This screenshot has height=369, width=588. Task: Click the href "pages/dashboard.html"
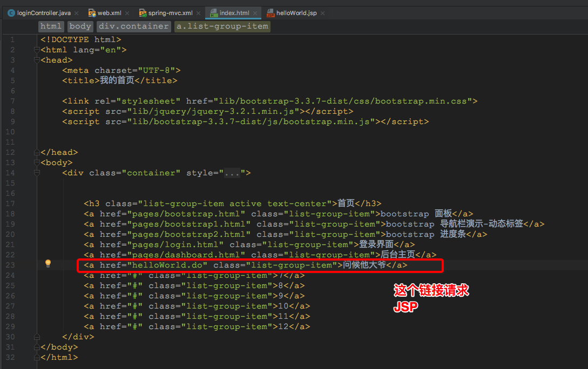(186, 255)
